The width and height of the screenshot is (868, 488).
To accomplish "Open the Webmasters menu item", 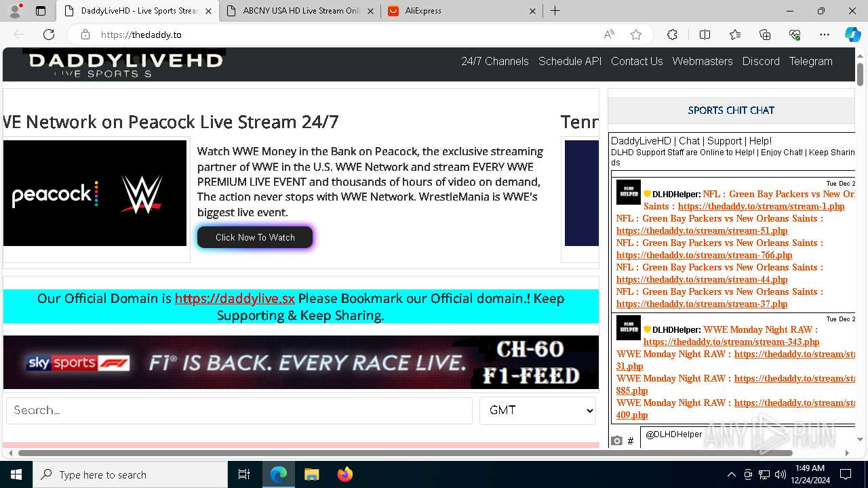I will click(x=703, y=61).
